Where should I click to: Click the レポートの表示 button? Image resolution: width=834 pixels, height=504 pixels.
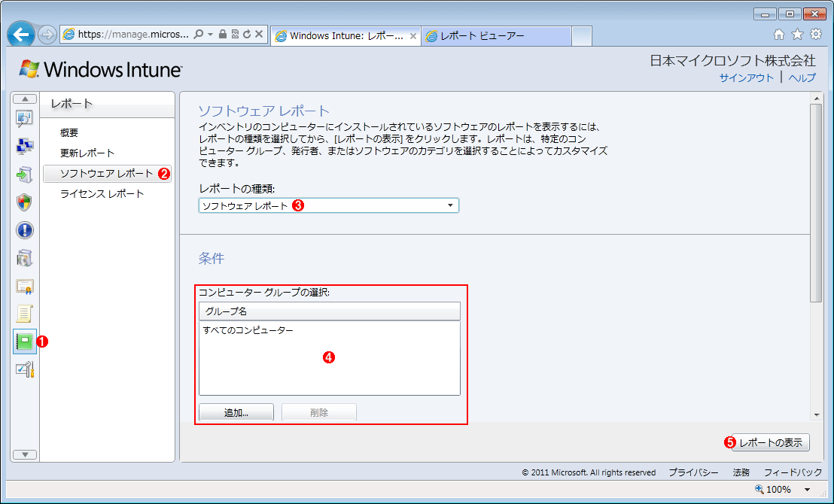[x=771, y=442]
